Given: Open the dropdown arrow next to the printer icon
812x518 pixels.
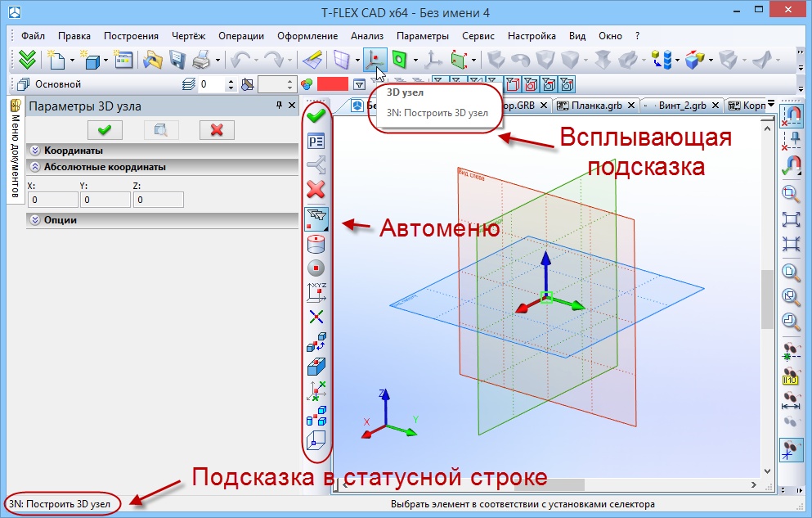Looking at the screenshot, I should (218, 60).
